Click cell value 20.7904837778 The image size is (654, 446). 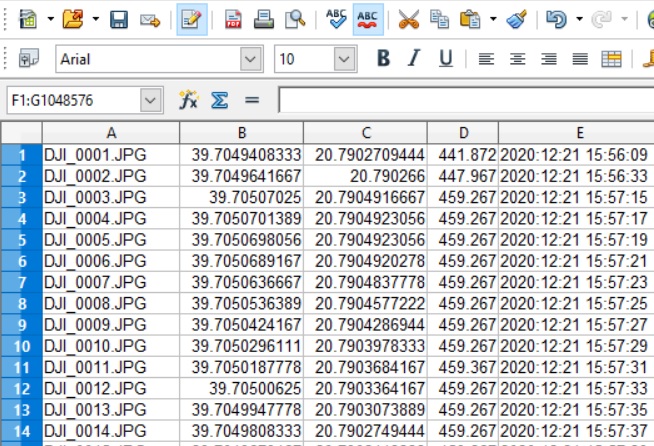point(365,282)
